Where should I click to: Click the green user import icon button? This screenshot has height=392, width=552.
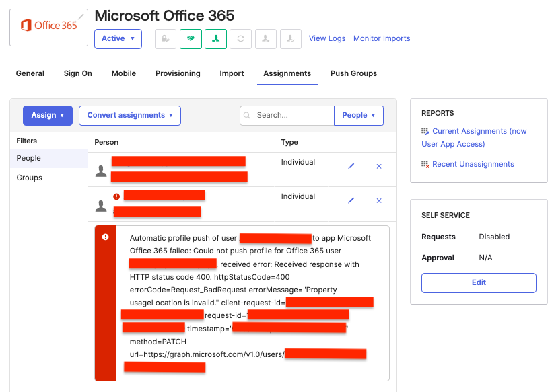pos(215,39)
